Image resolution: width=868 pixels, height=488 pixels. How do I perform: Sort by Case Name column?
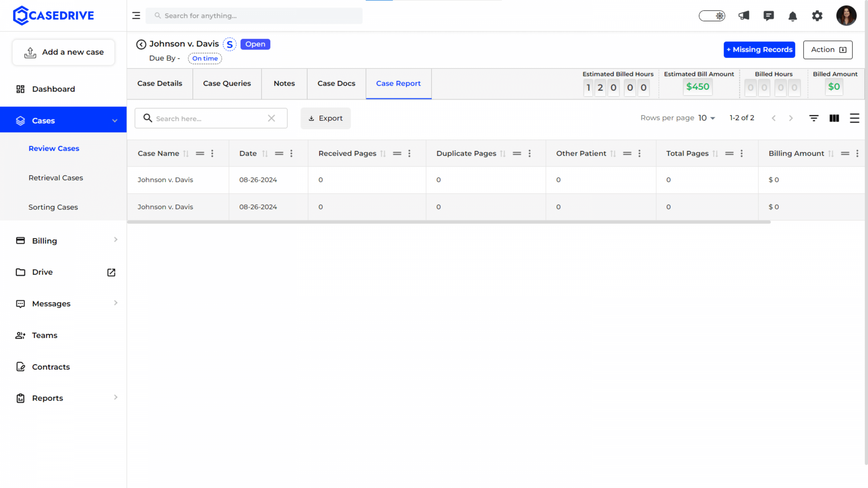(x=186, y=154)
